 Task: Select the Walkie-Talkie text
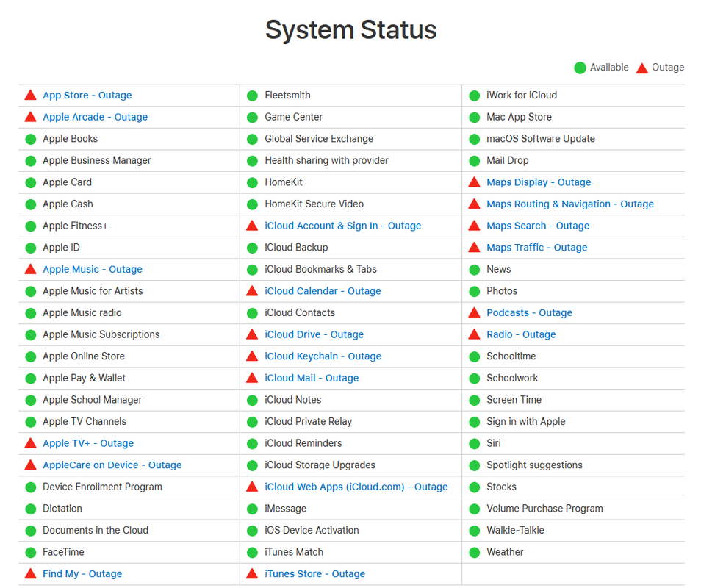[515, 531]
